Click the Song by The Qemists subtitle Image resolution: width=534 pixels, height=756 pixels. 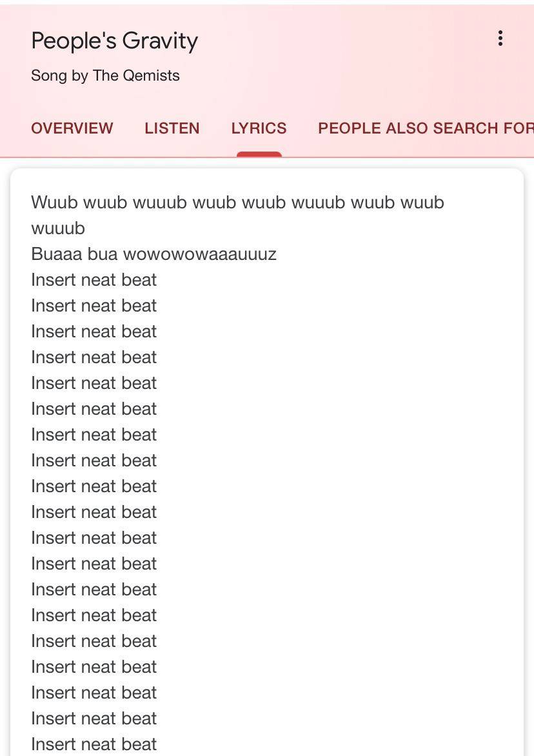(x=105, y=75)
